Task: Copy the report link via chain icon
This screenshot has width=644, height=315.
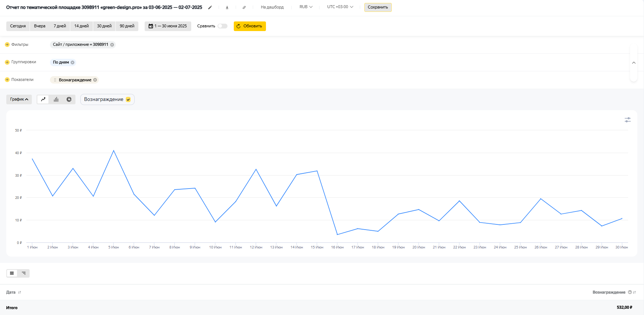Action: tap(244, 7)
